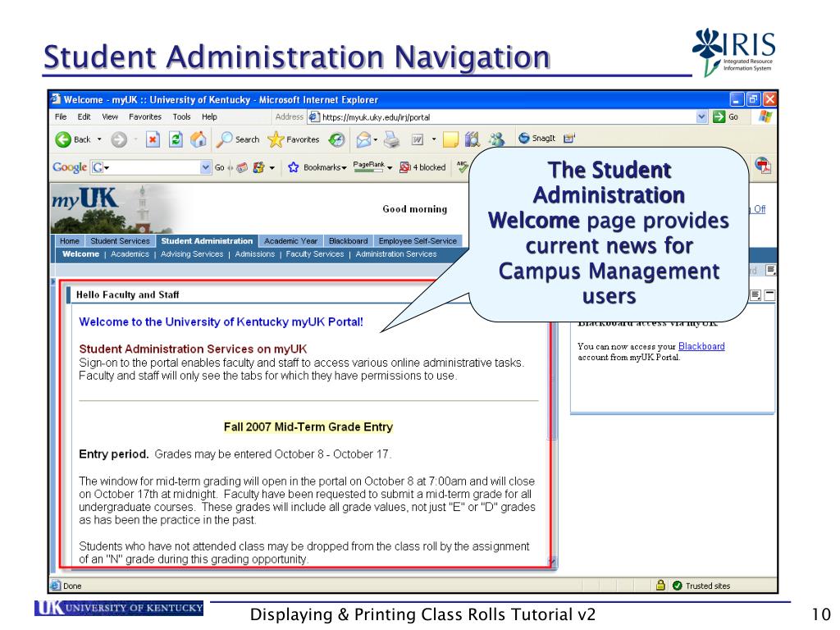Follow the Blackboard hyperlink in the side panel
This screenshot has height=630, width=840.
[701, 346]
